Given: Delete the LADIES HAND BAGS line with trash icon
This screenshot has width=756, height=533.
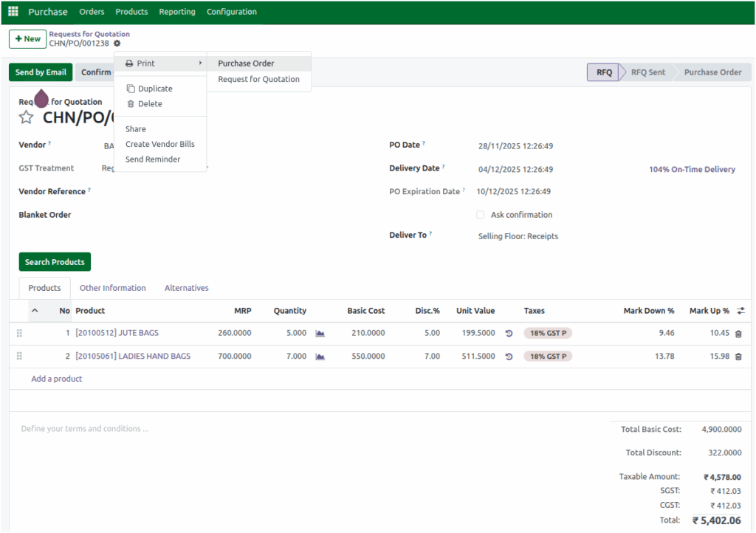Looking at the screenshot, I should (x=739, y=356).
